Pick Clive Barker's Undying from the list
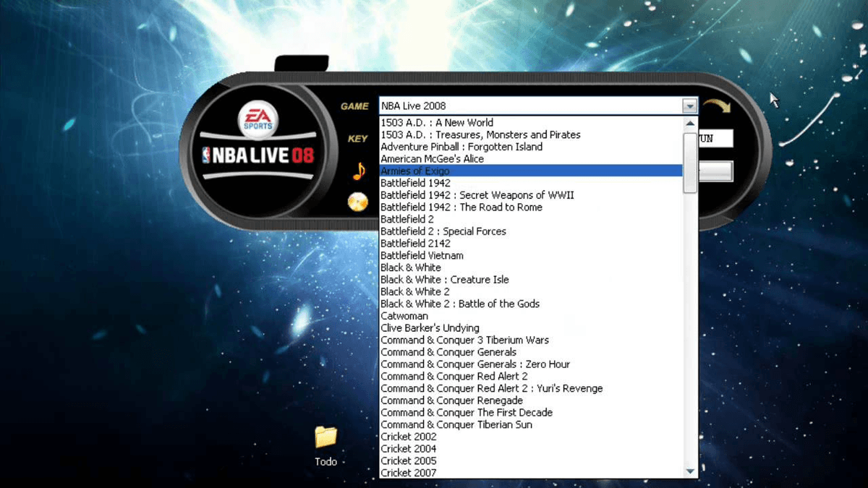Viewport: 868px width, 488px height. click(x=430, y=328)
